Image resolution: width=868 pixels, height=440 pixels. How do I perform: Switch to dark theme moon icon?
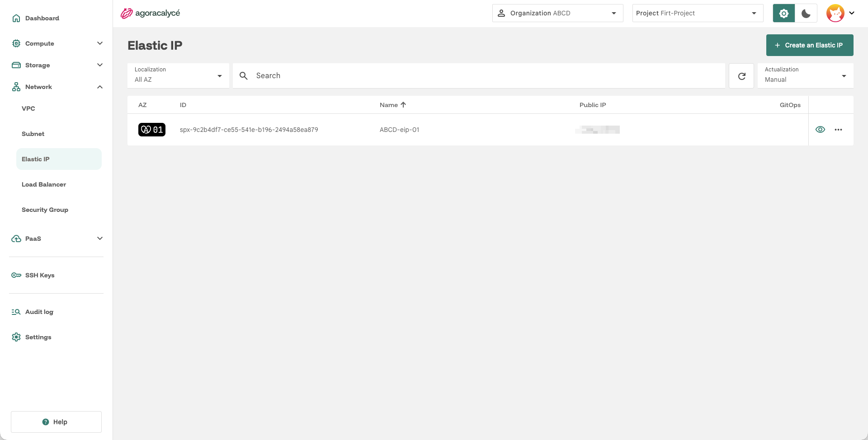806,13
